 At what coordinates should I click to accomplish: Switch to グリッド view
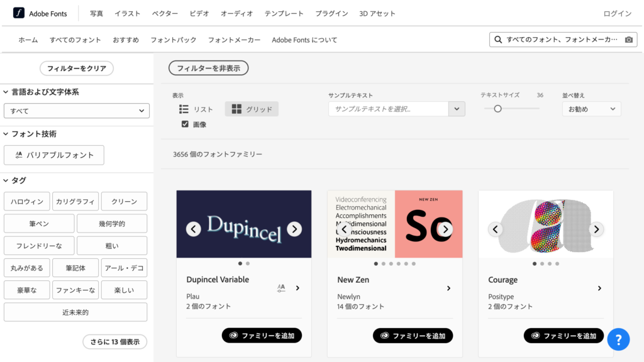pyautogui.click(x=252, y=108)
